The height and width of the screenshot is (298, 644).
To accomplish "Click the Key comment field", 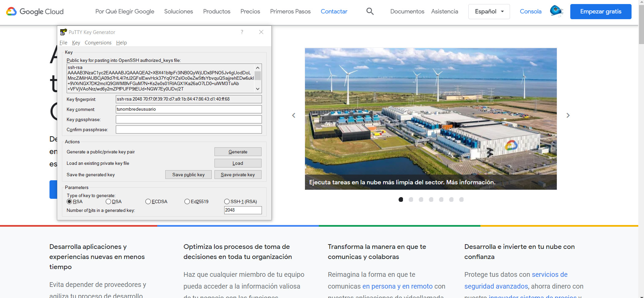I will pyautogui.click(x=189, y=109).
